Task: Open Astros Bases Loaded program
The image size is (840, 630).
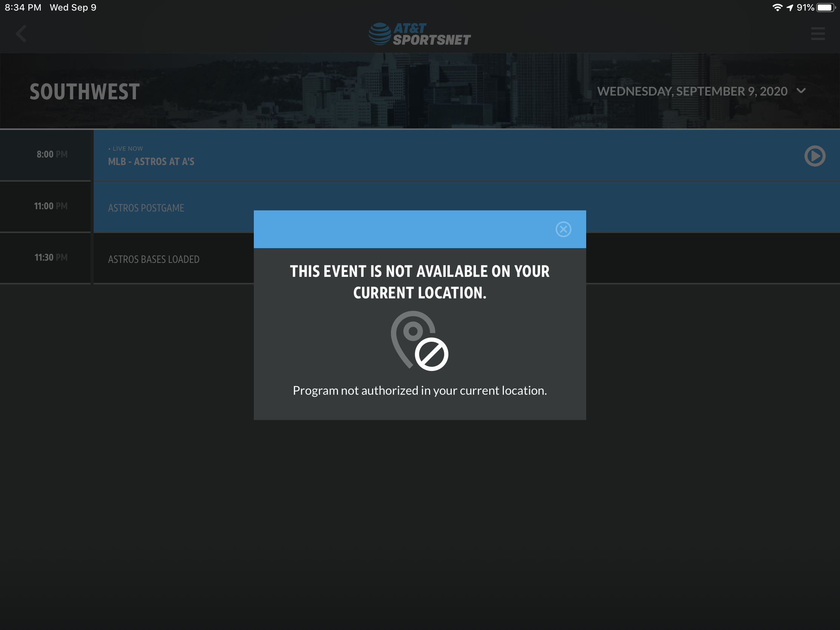Action: click(153, 259)
